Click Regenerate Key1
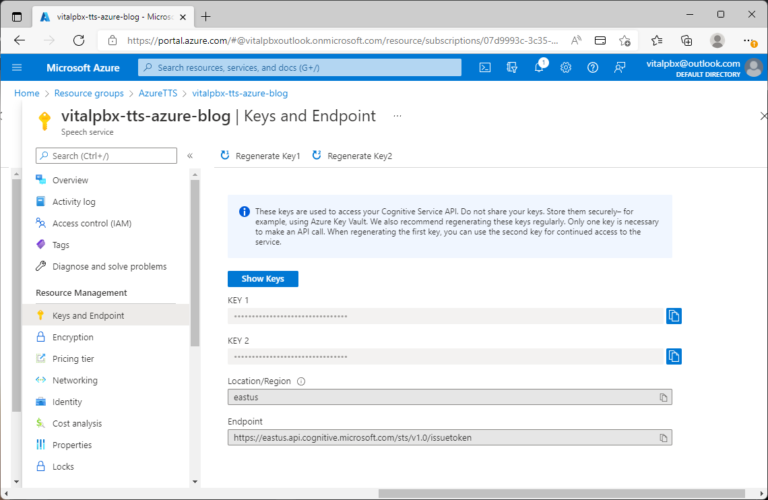This screenshot has height=500, width=768. pos(260,156)
